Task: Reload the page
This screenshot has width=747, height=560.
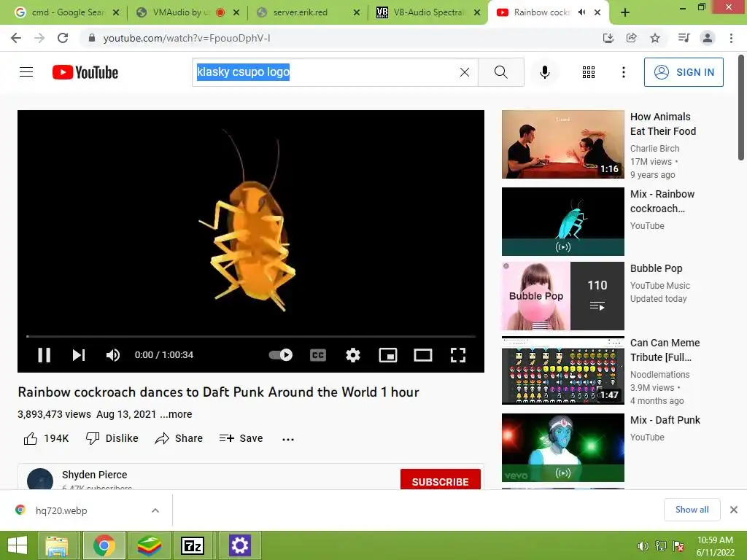Action: pos(63,38)
